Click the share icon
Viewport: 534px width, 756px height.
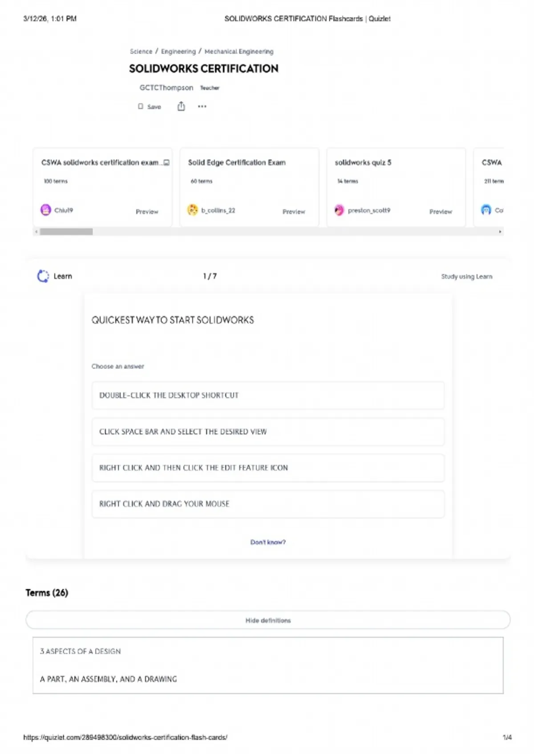click(x=181, y=106)
